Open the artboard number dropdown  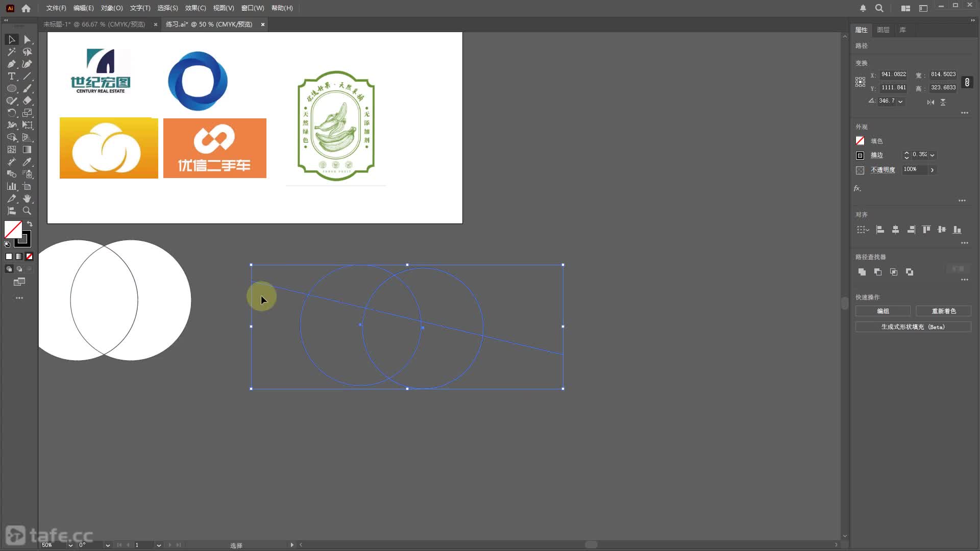(159, 545)
